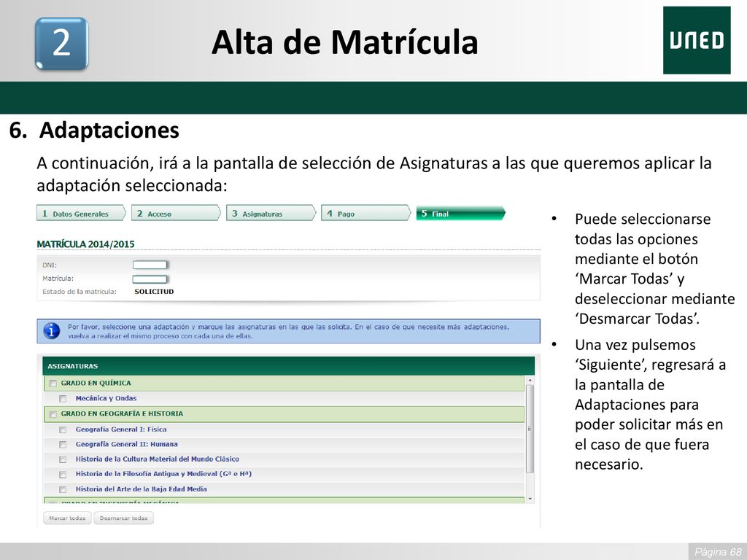Click the Mecánica y Ondas subject name
747x560 pixels.
click(106, 398)
